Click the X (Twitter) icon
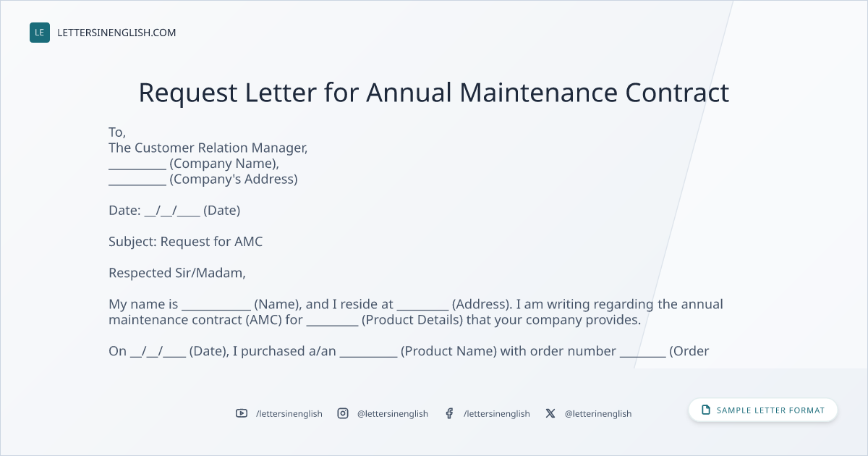 point(550,413)
